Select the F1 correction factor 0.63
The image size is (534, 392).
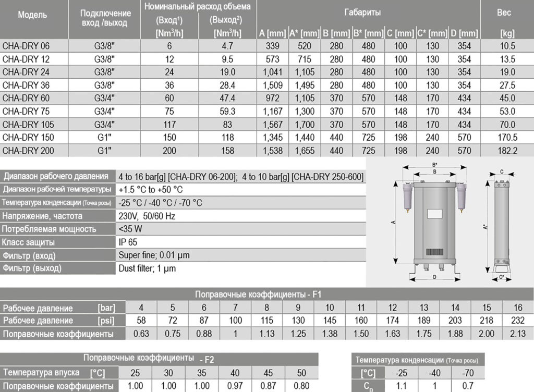coord(141,334)
